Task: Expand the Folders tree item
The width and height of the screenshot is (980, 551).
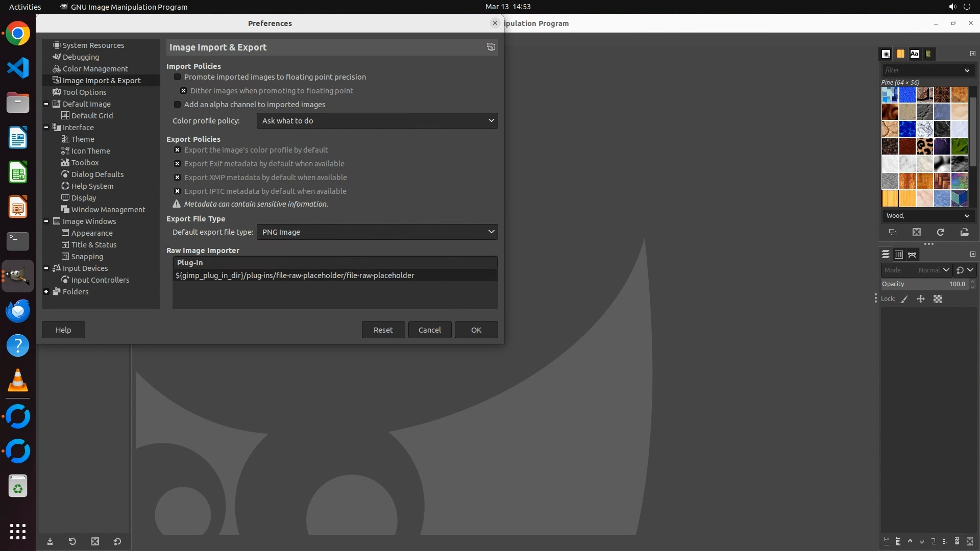Action: tap(46, 292)
